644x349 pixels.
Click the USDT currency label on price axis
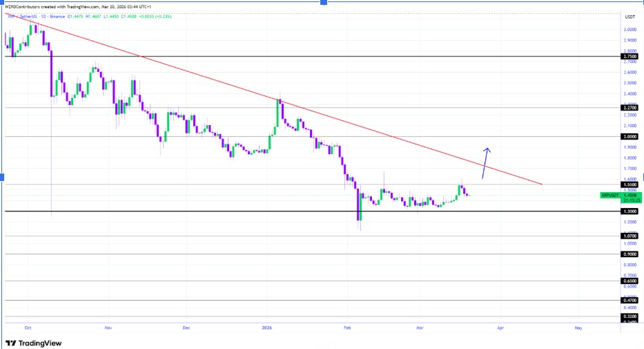pyautogui.click(x=629, y=16)
